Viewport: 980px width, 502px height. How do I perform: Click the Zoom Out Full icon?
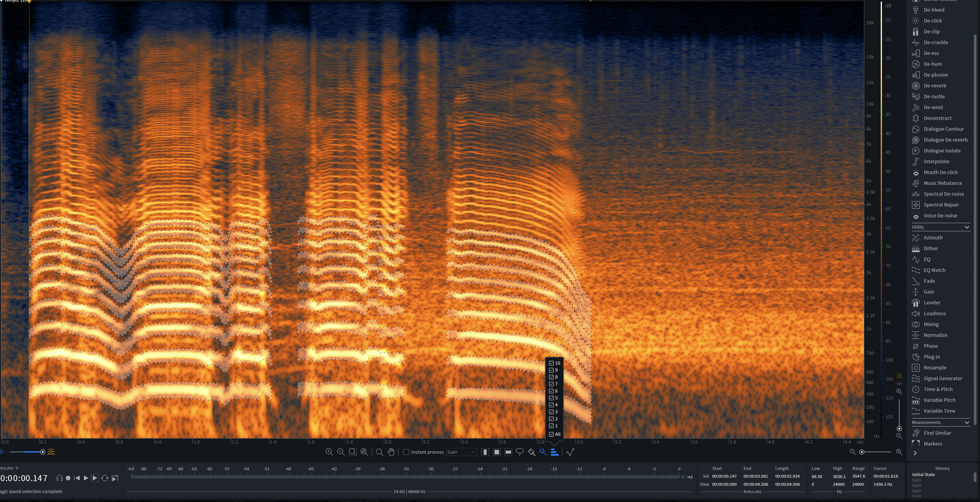[x=364, y=452]
